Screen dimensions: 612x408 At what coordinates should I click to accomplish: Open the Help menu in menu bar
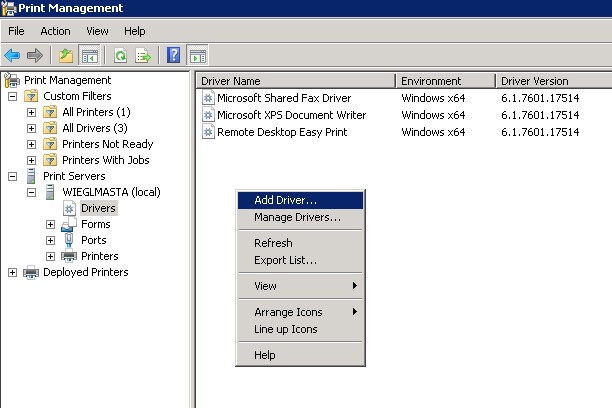coord(135,31)
